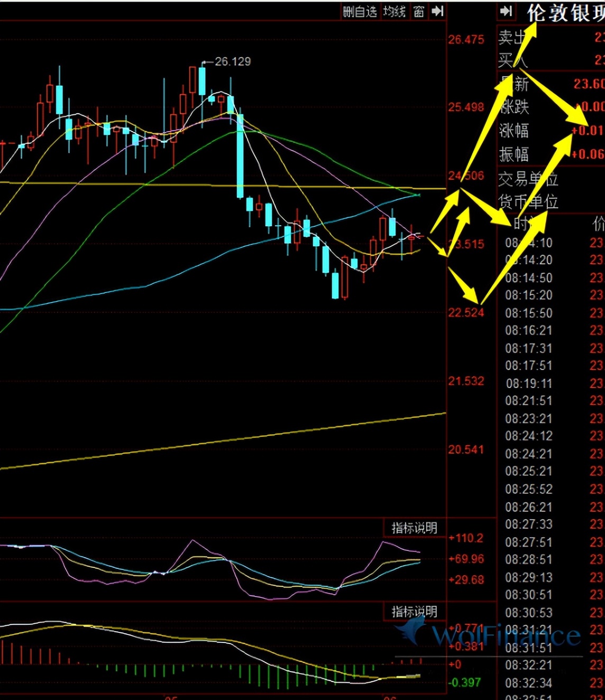Image resolution: width=605 pixels, height=700 pixels.
Task: Select the 08:24:21 tick row
Action: 554,454
